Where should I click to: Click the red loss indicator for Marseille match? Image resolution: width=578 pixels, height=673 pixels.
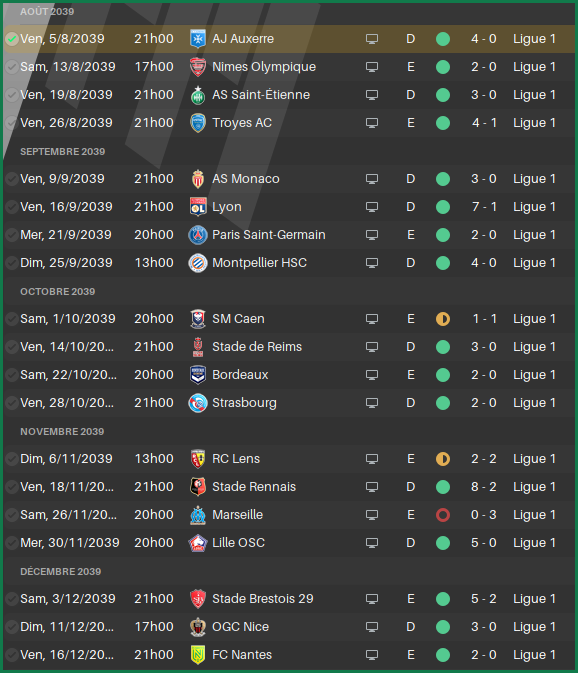tap(443, 515)
